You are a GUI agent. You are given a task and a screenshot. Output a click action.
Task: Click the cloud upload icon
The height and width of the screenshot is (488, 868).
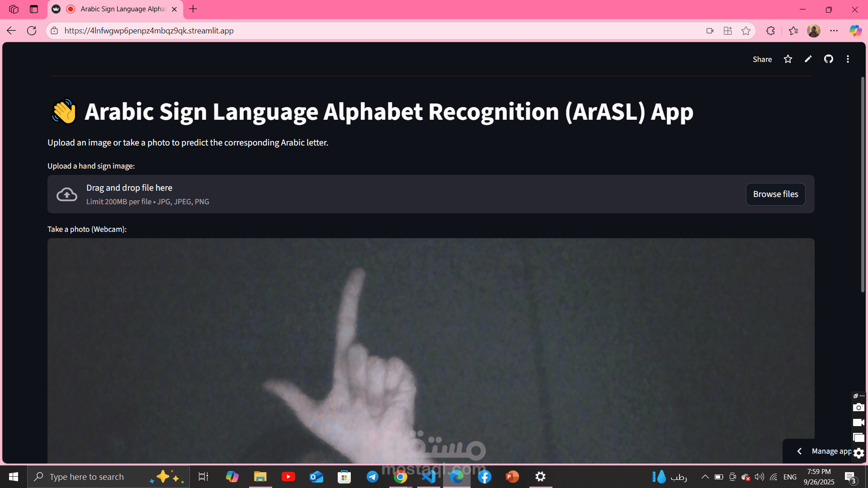tap(67, 194)
